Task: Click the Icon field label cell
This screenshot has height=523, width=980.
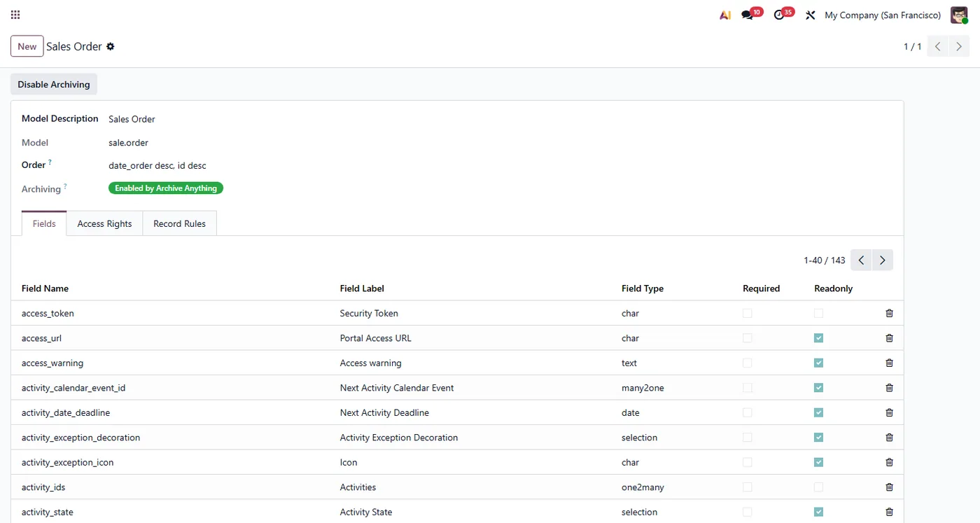Action: (x=349, y=463)
